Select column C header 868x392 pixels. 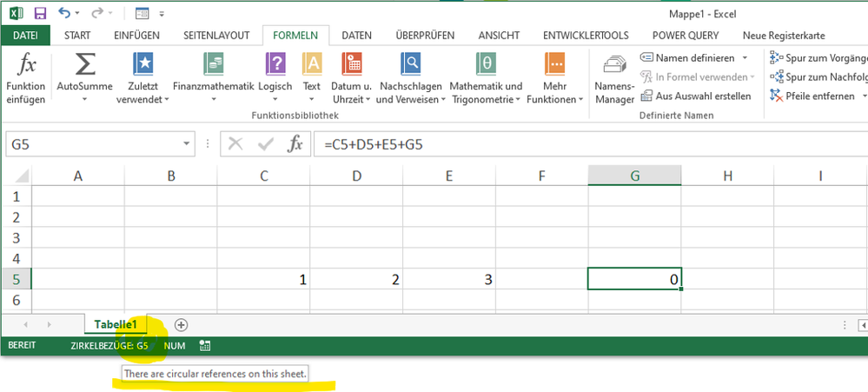[x=263, y=176]
